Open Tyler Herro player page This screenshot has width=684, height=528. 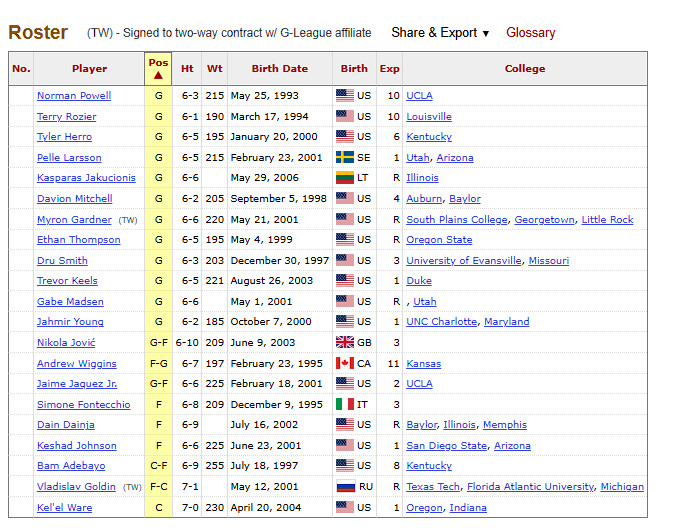64,137
